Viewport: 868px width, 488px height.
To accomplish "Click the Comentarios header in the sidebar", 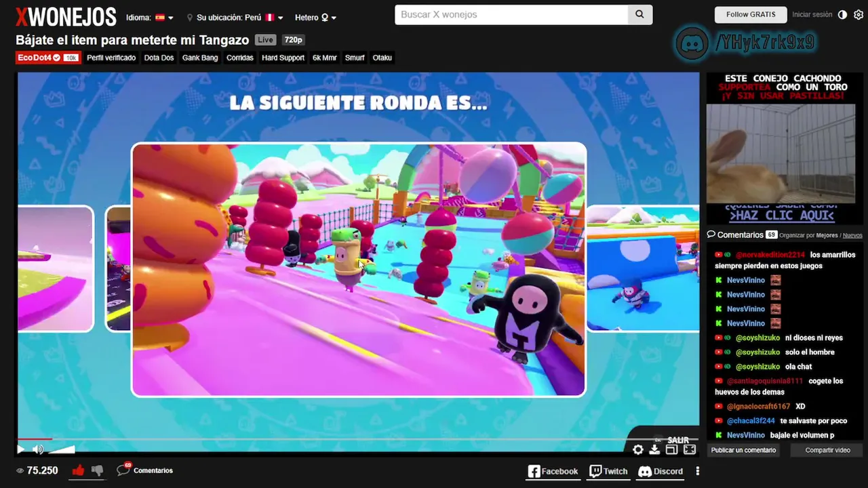I will click(740, 235).
